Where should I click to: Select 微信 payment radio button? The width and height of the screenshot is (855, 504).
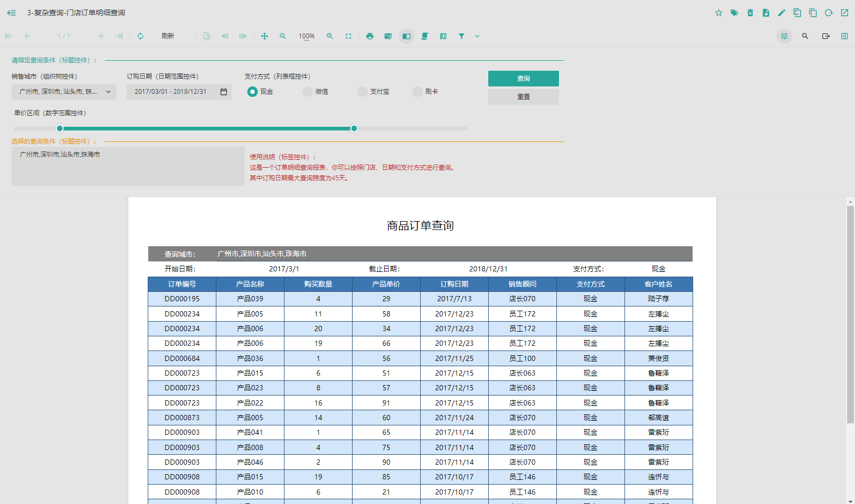click(308, 92)
